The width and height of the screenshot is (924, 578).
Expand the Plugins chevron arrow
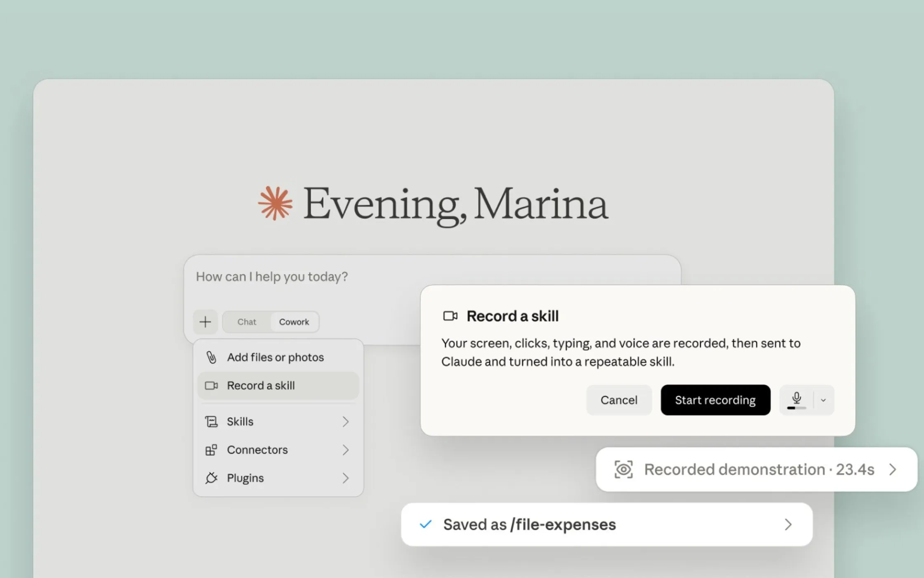[x=346, y=478]
